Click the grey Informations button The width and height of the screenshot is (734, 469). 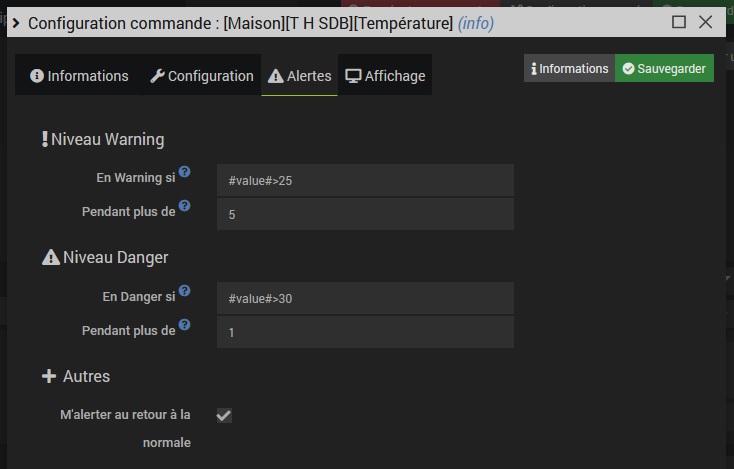pos(569,69)
